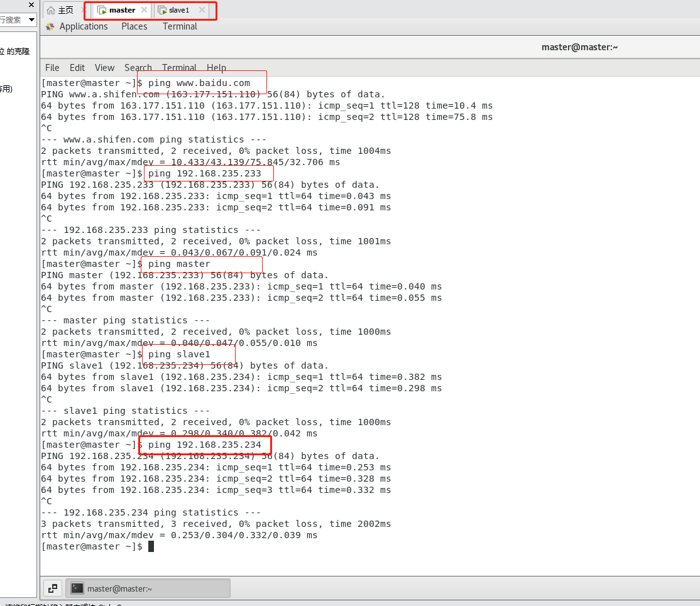
Task: Click the search field in left sidebar
Action: (13, 19)
